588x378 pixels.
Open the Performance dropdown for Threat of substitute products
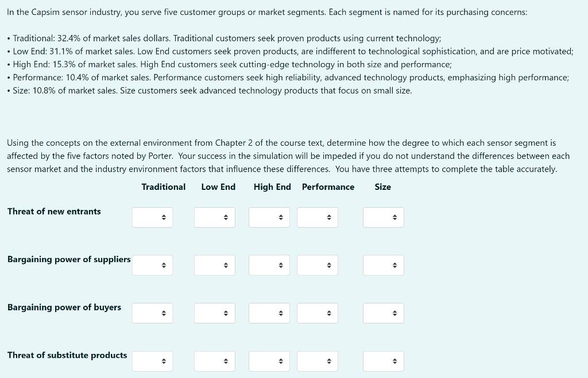(318, 361)
